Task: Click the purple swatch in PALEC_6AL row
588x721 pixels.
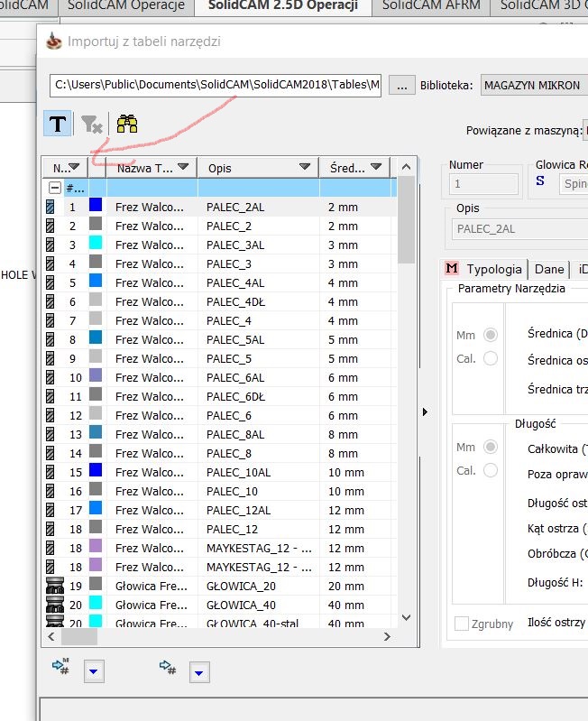Action: point(96,375)
